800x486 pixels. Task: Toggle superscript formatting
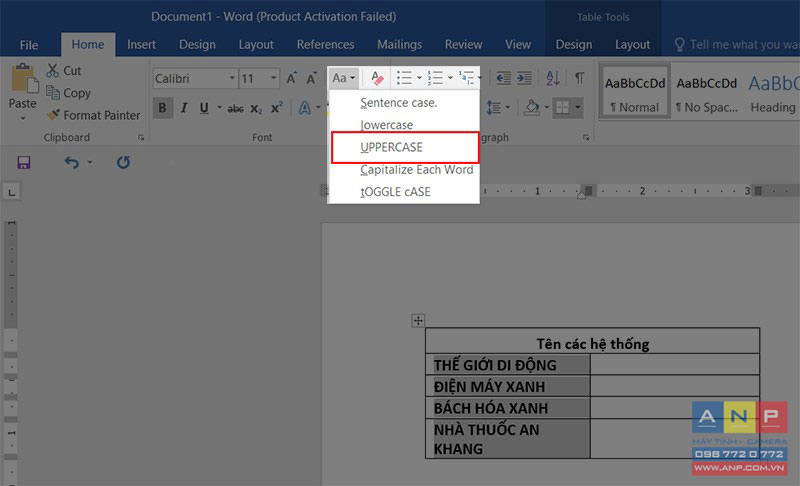[x=277, y=108]
